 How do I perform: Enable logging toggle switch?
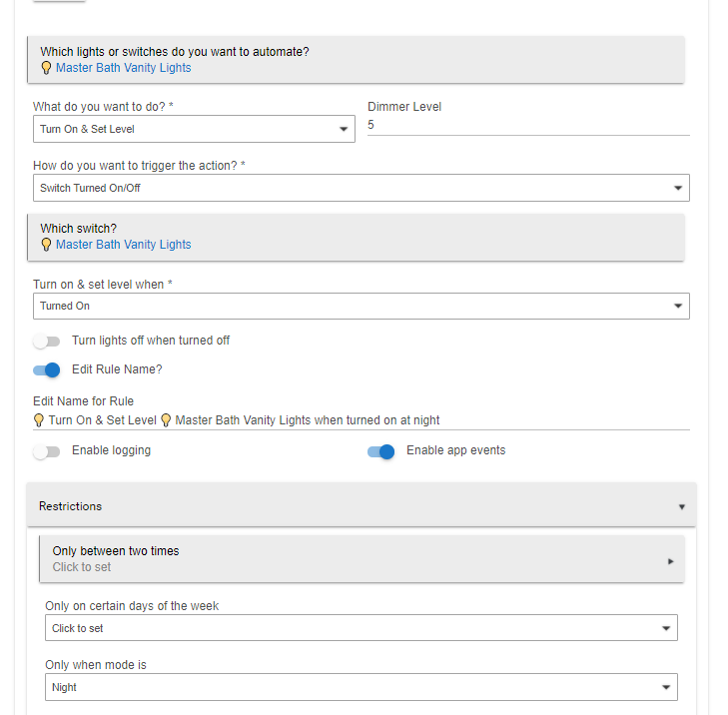47,451
